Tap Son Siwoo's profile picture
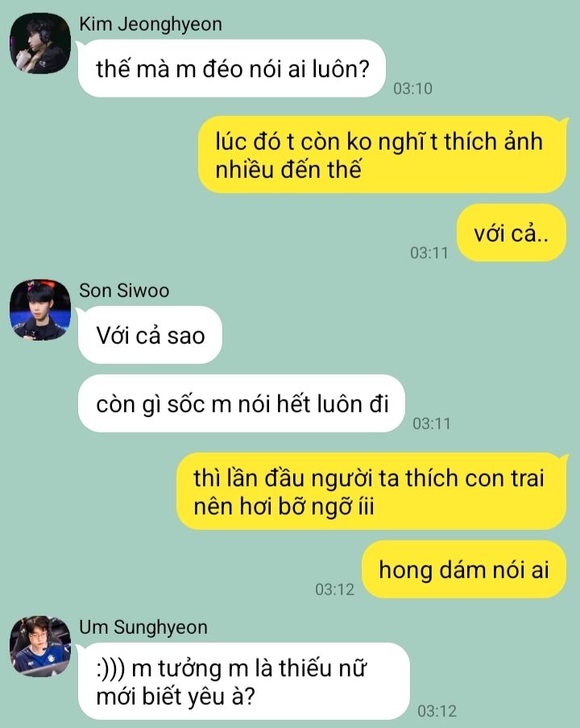580x728 pixels. 40,310
